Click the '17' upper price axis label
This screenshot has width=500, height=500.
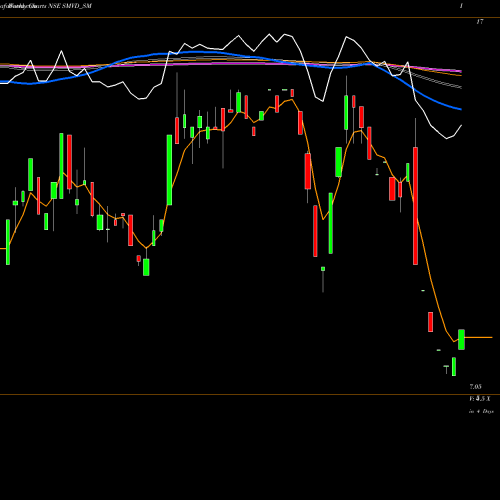point(480,22)
